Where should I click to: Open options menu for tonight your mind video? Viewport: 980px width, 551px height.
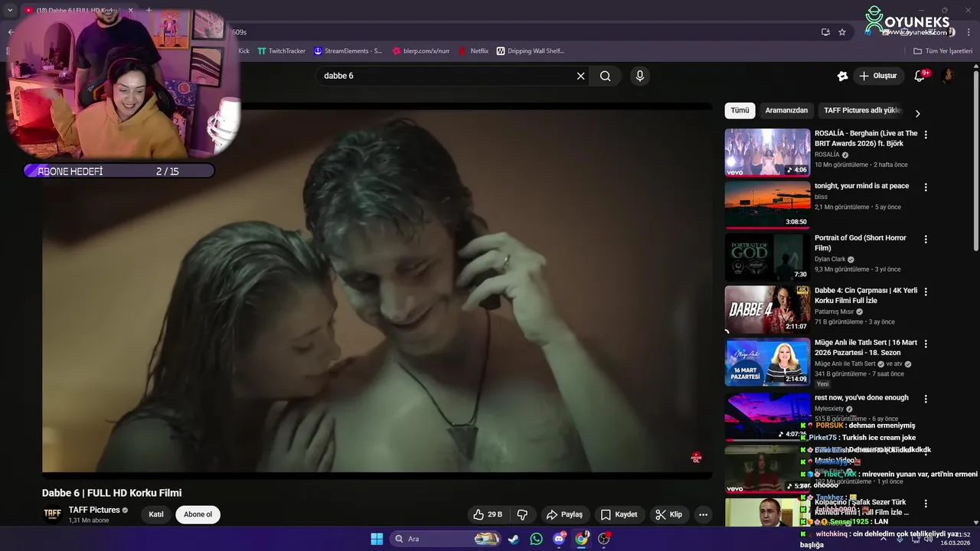pos(926,187)
